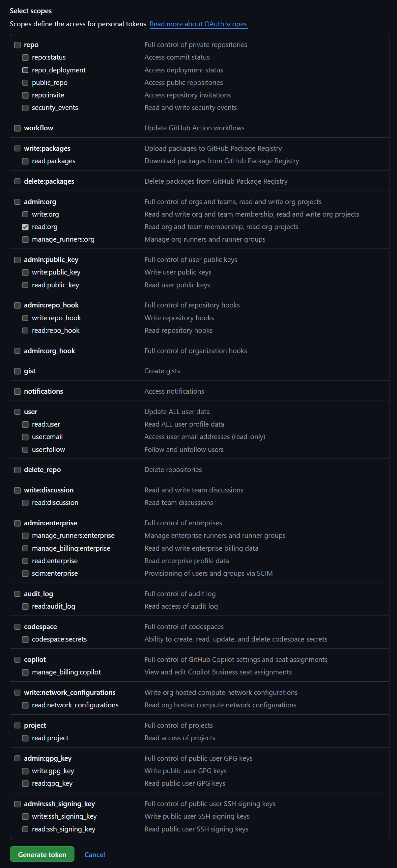The image size is (397, 868).
Task: Enable the delete_repo scope
Action: 17,470
